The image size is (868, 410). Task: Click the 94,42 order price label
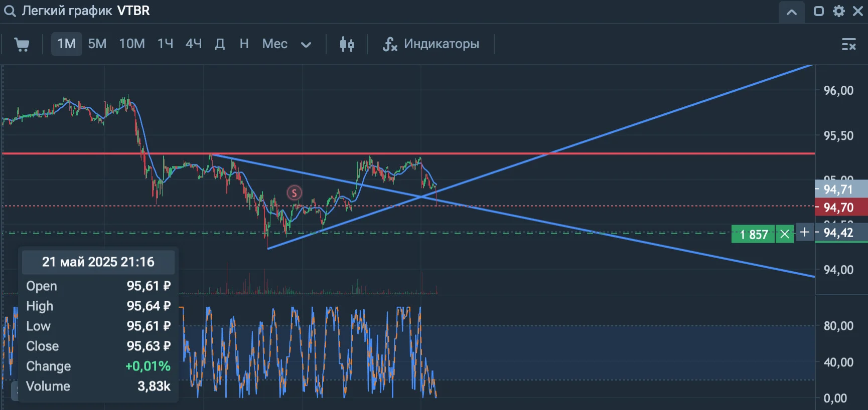point(841,233)
